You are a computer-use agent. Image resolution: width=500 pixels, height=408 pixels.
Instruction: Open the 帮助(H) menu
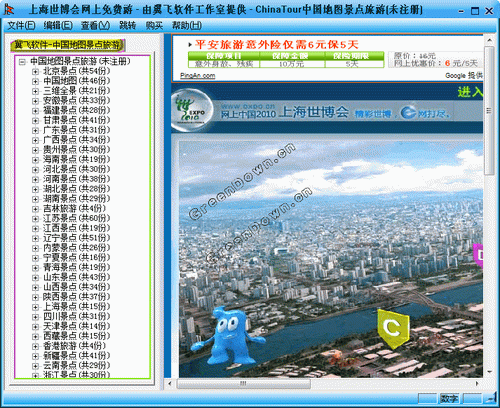point(187,25)
